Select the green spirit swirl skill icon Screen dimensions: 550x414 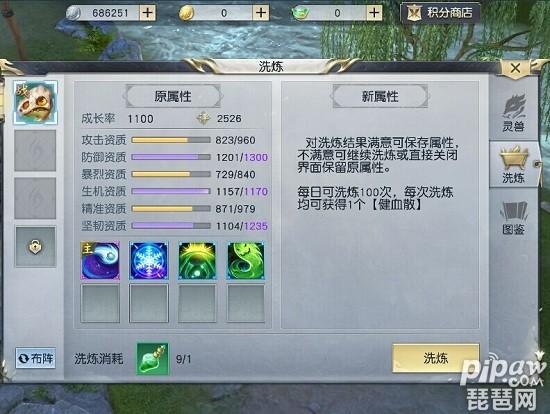point(246,260)
